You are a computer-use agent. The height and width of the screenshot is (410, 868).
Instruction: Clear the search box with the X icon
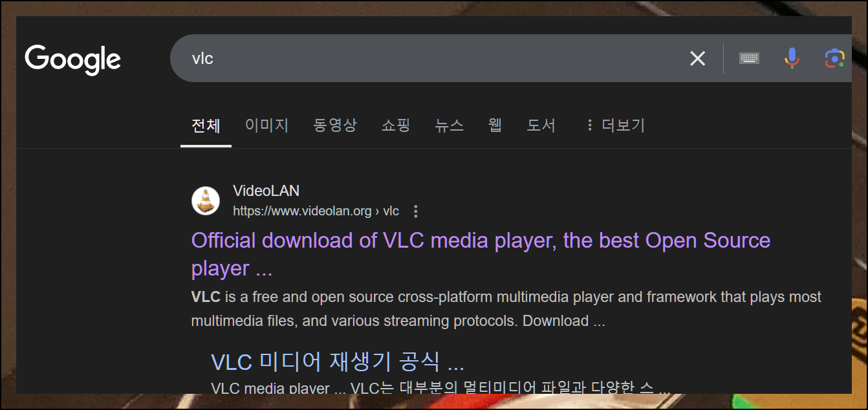coord(697,59)
